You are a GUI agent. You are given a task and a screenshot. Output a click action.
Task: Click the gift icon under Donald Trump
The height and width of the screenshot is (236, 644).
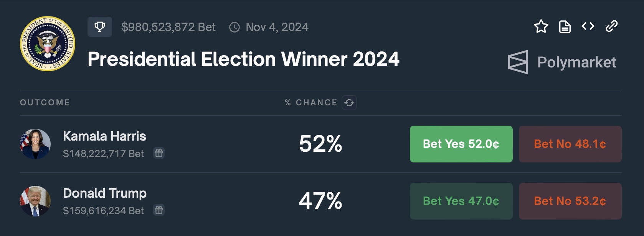pos(159,210)
